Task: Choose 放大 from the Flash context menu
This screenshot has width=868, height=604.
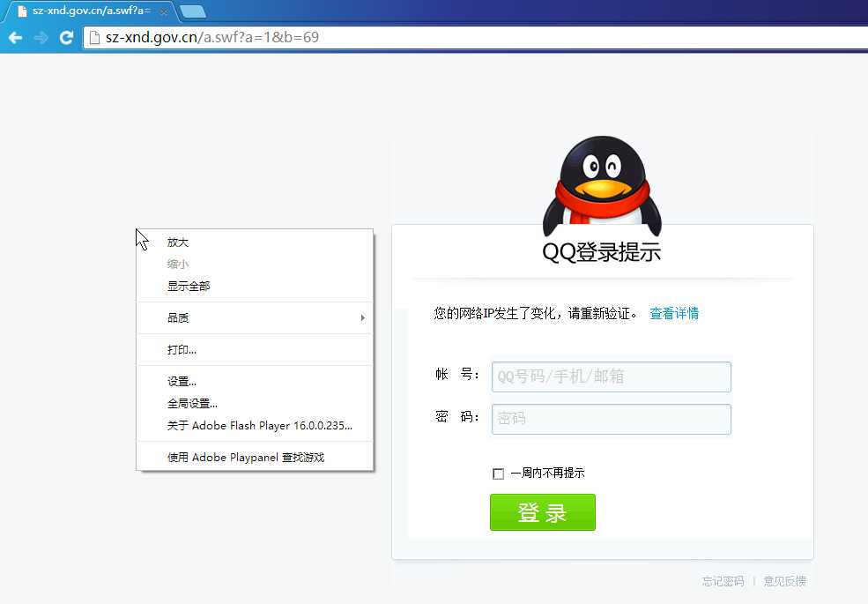Action: pyautogui.click(x=255, y=242)
